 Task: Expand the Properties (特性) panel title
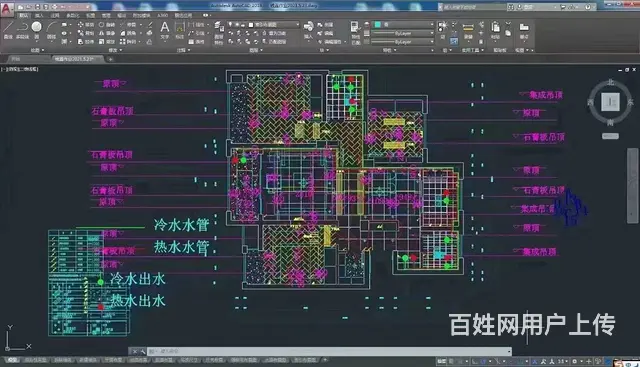click(x=389, y=50)
